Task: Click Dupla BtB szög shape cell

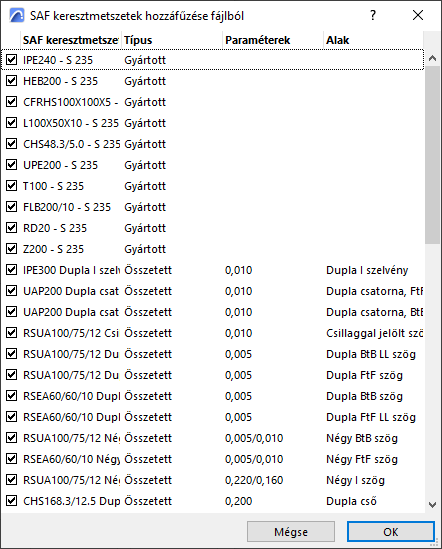Action: (364, 396)
